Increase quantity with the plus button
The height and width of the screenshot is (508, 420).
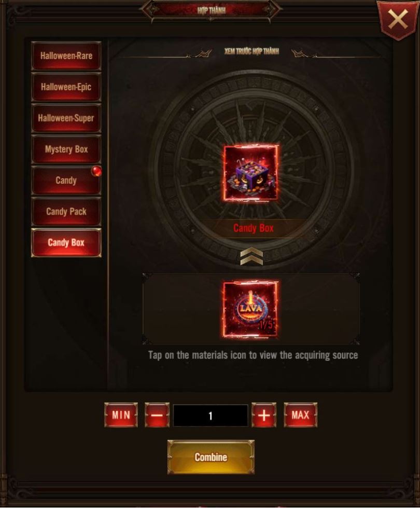(x=264, y=415)
